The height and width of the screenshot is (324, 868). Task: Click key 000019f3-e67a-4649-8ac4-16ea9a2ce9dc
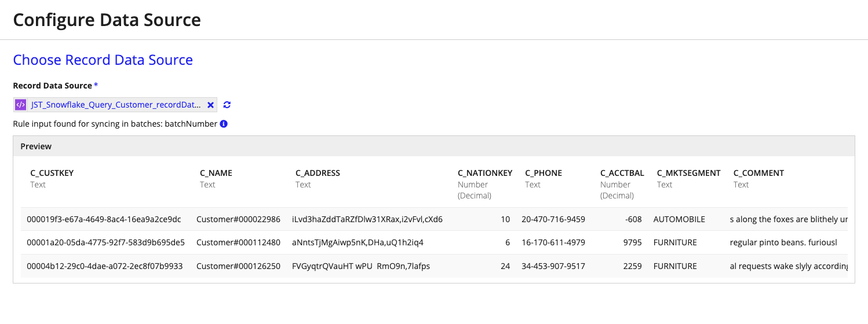104,219
